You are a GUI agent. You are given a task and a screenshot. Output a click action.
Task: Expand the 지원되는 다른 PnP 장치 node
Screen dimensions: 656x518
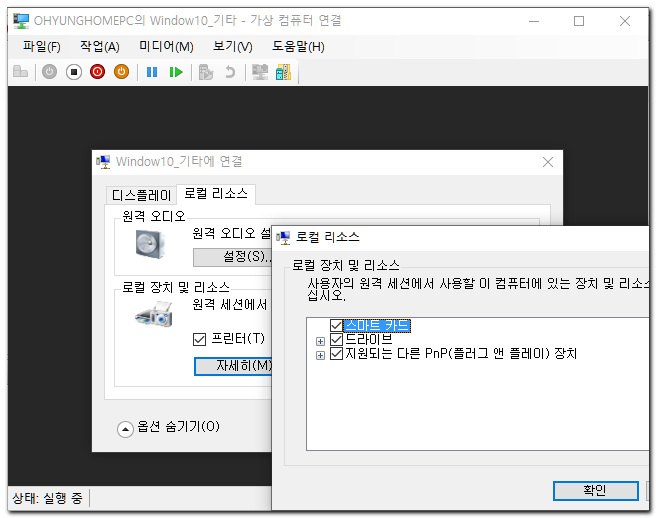[320, 355]
